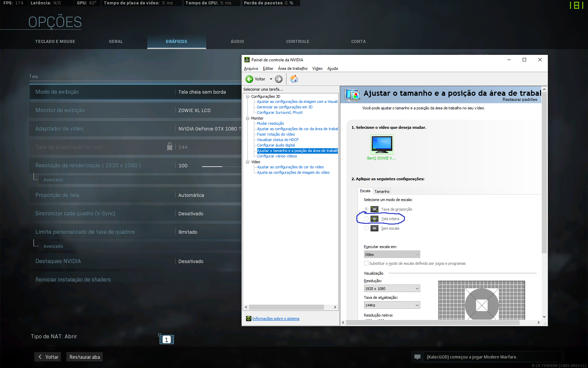Click the lock icon on Taxa de atualização row

pyautogui.click(x=169, y=147)
